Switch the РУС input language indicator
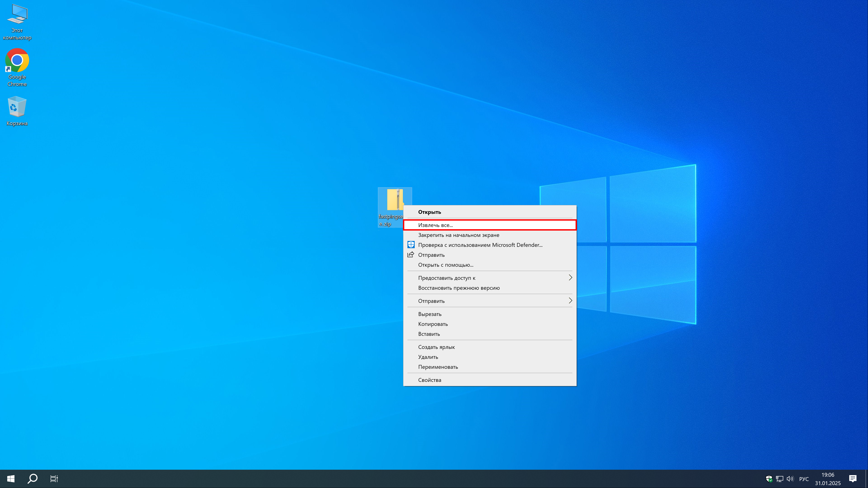The height and width of the screenshot is (488, 868). click(x=804, y=479)
